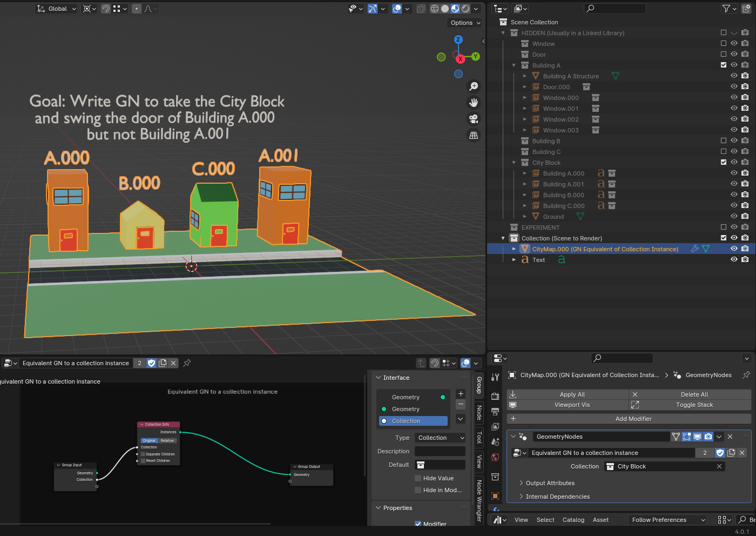Open the Node sidebar tab

(x=479, y=413)
